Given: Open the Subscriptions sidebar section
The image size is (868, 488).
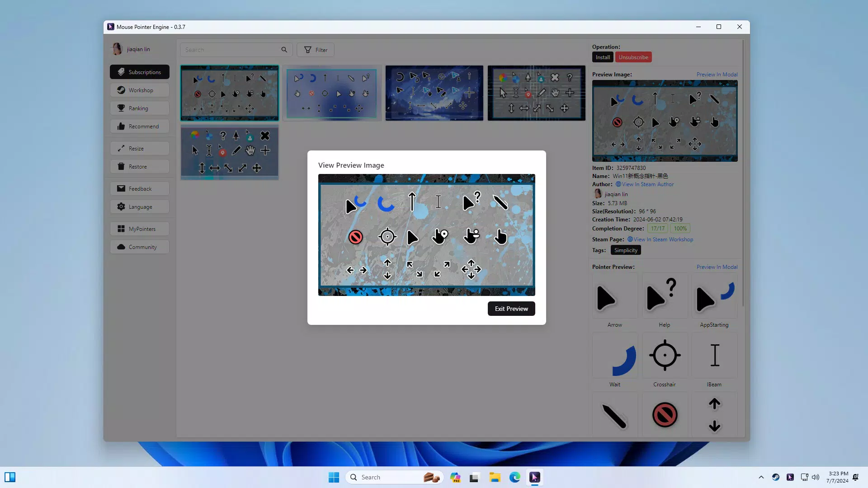Looking at the screenshot, I should [x=140, y=72].
